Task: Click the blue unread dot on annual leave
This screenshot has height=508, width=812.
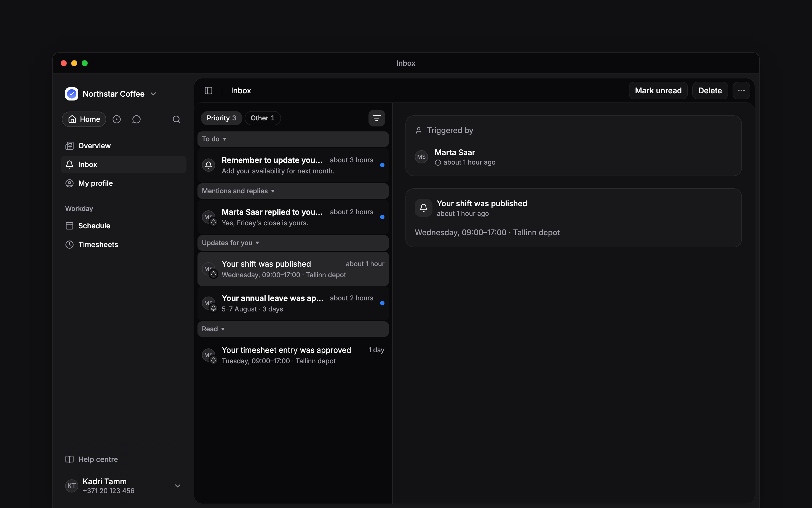Action: [x=382, y=303]
